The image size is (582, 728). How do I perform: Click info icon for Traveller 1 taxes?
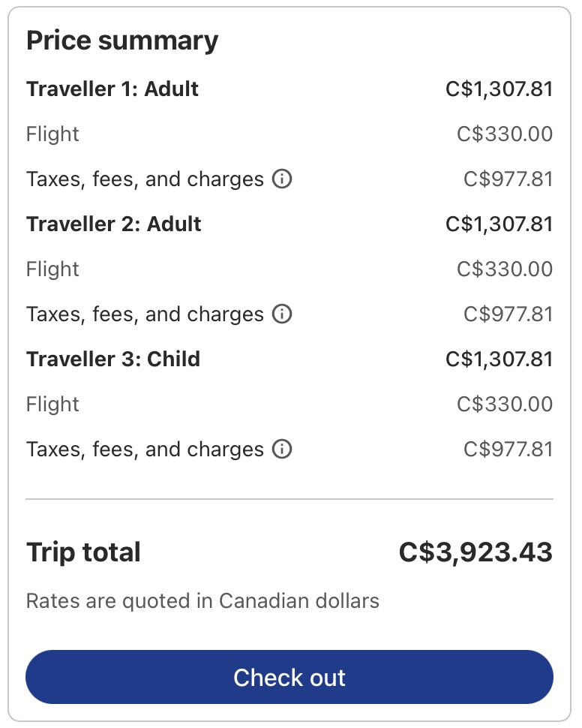(x=282, y=179)
